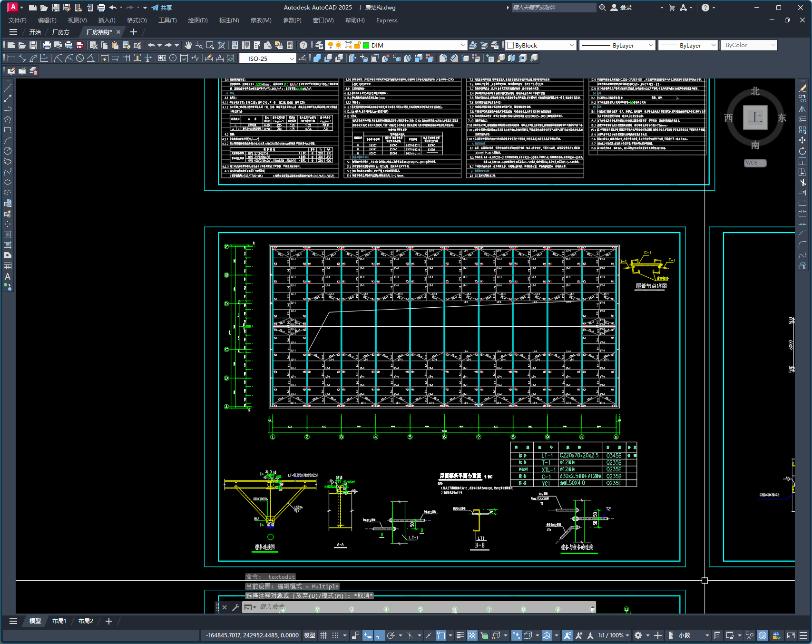Open the Express menu

coord(387,20)
